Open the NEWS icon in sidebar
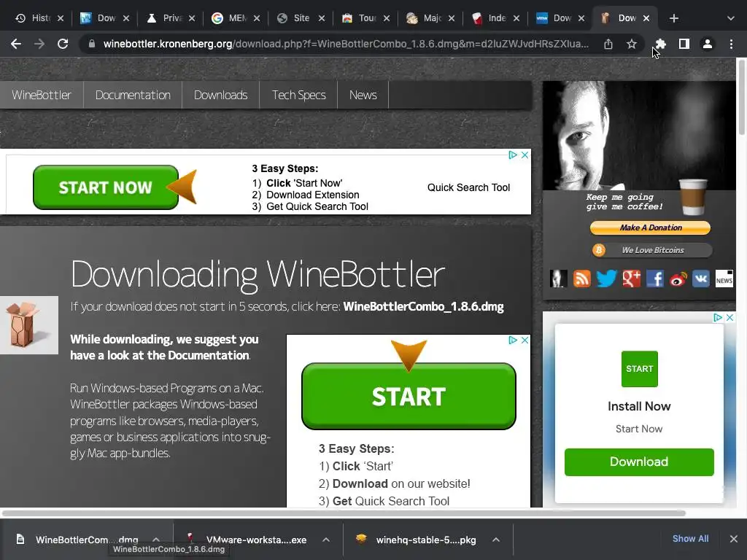The width and height of the screenshot is (747, 560). (724, 279)
